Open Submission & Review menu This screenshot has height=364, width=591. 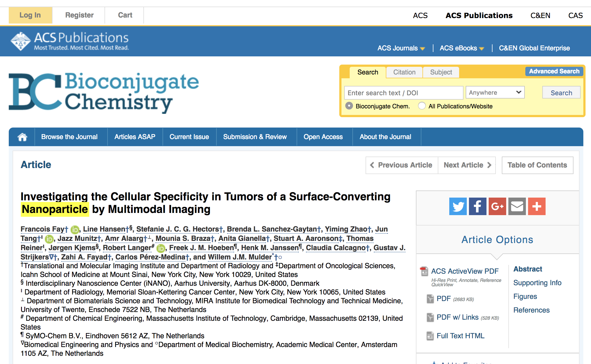tap(255, 137)
